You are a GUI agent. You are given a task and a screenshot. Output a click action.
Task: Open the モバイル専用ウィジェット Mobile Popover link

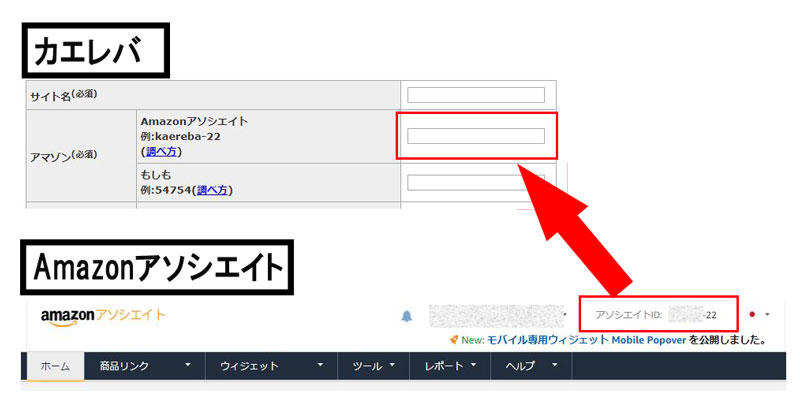pyautogui.click(x=587, y=340)
